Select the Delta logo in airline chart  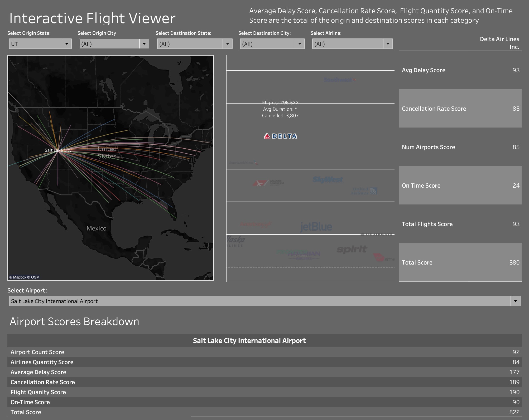click(x=280, y=136)
